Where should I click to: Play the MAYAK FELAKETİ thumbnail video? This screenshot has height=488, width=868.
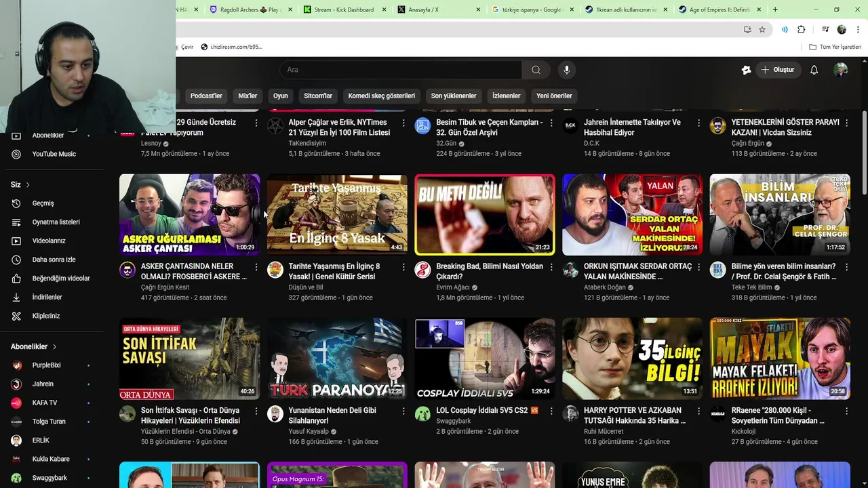click(x=780, y=359)
